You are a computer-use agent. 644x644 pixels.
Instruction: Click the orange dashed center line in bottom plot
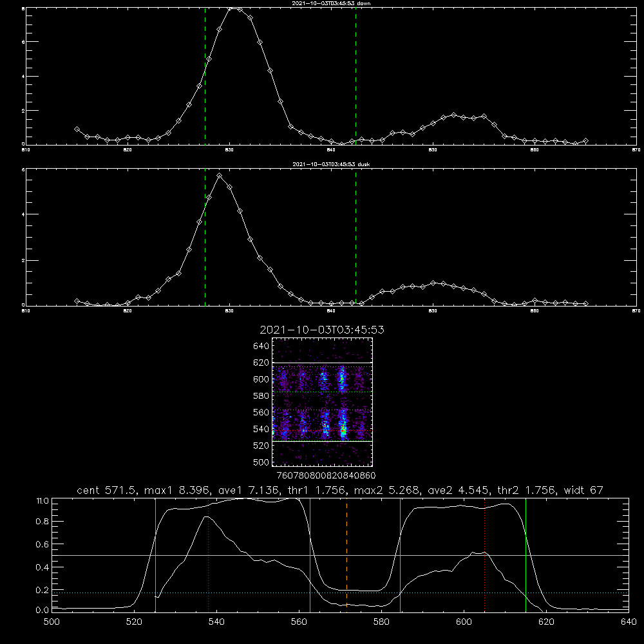346,554
